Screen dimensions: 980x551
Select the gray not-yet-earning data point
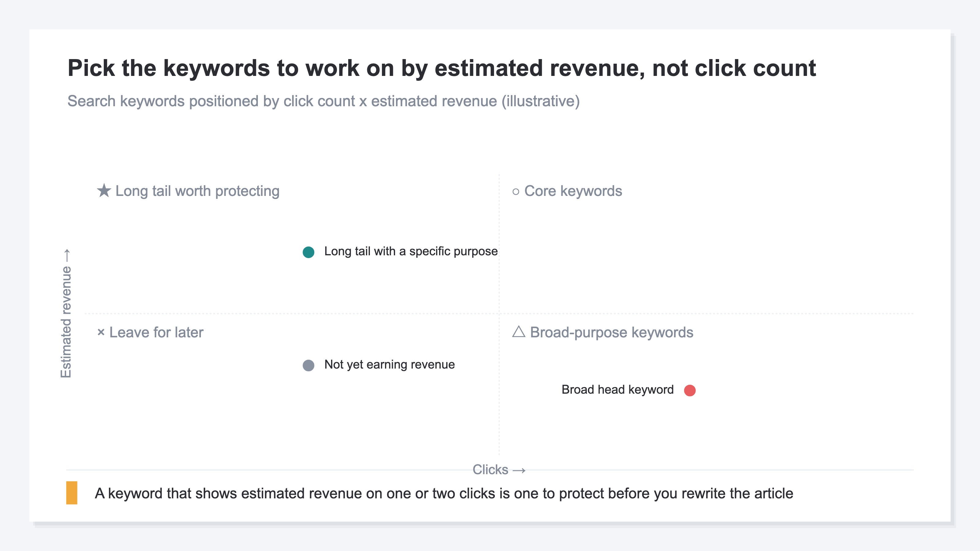[x=308, y=365]
